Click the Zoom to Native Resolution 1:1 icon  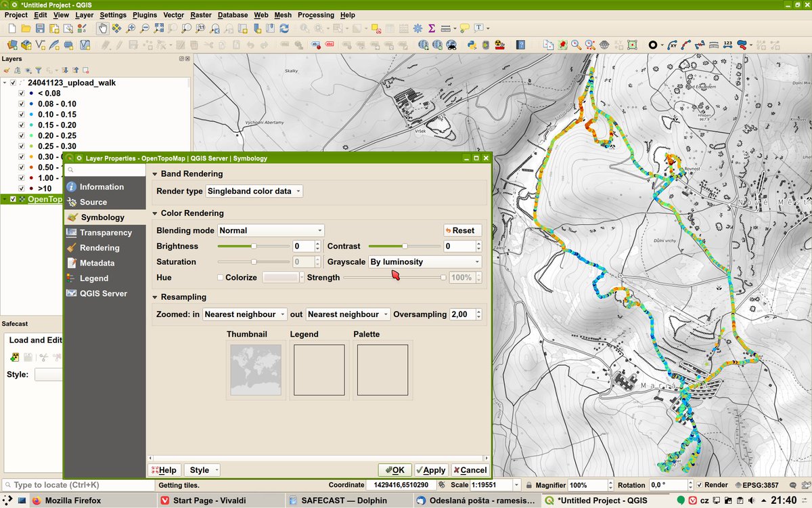coord(201,28)
